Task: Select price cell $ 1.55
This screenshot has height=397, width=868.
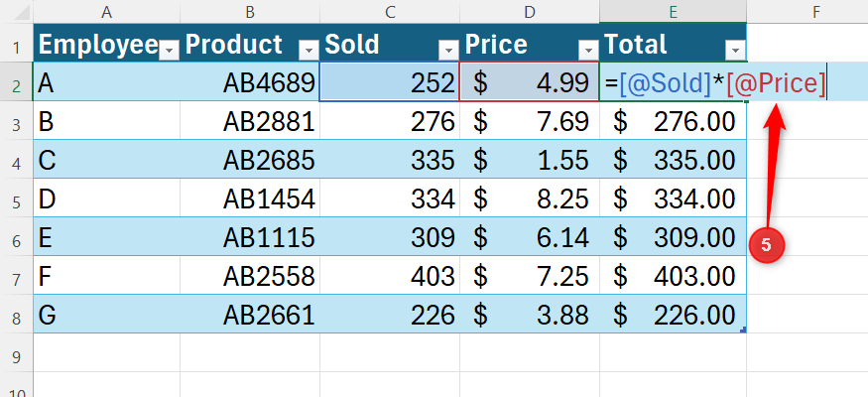Action: pos(530,159)
